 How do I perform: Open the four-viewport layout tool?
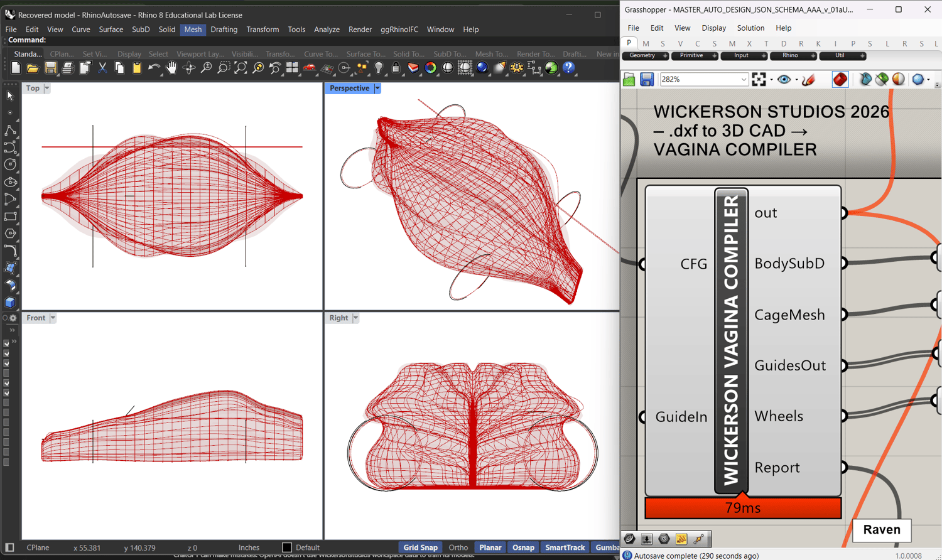coord(292,68)
